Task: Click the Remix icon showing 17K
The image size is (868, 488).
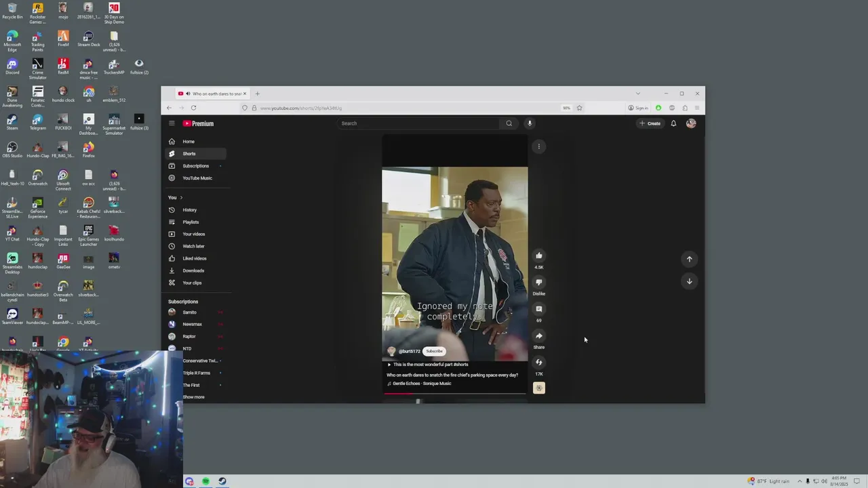Action: 539,362
